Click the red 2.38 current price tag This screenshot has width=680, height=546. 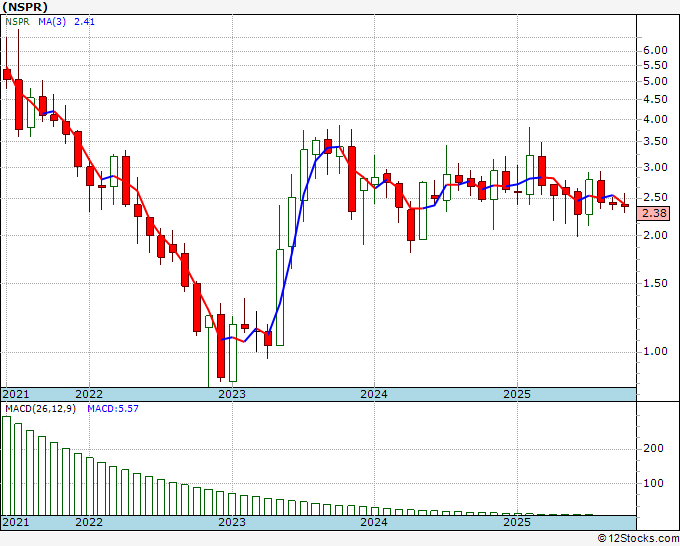[653, 213]
